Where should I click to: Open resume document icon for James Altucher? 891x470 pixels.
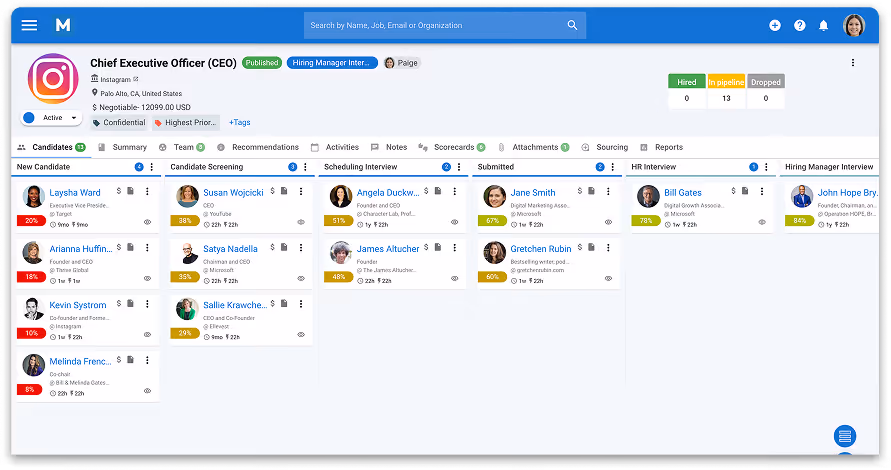438,247
